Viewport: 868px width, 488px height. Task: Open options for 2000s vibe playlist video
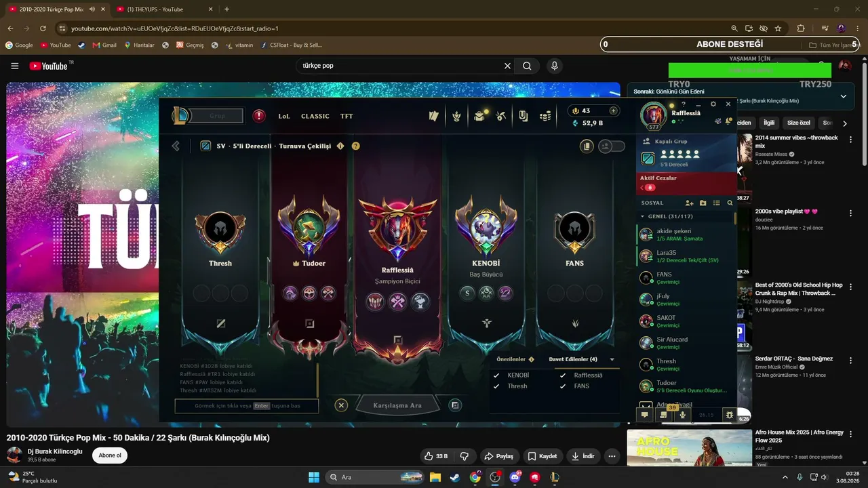(850, 213)
